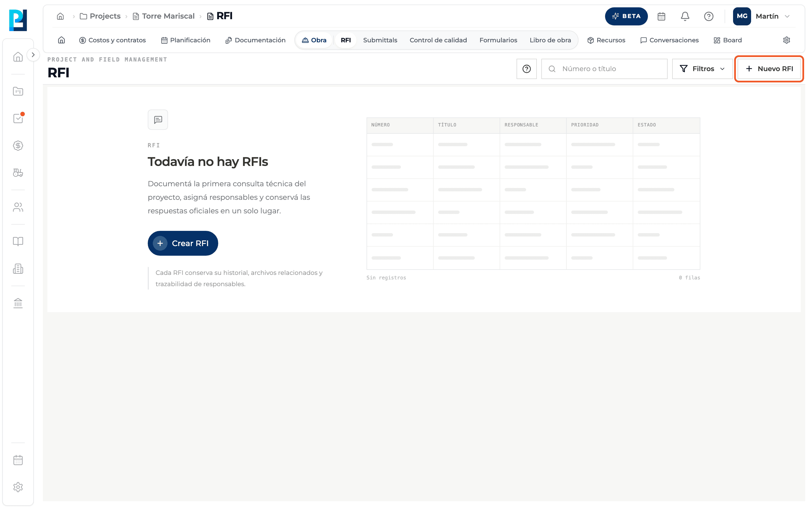Open the building documents icon in sidebar

coord(18,268)
